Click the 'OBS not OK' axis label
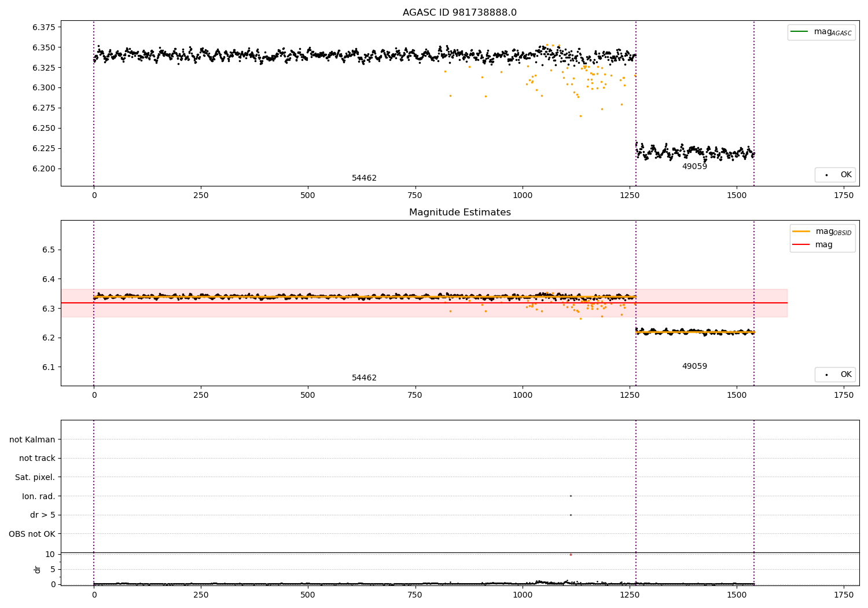 (x=32, y=534)
